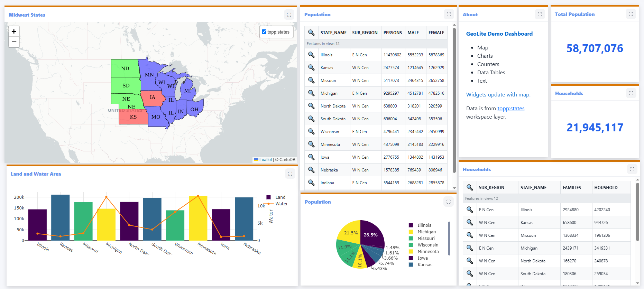
Task: Click the Population table header magnifier icon
Action: pyautogui.click(x=311, y=32)
